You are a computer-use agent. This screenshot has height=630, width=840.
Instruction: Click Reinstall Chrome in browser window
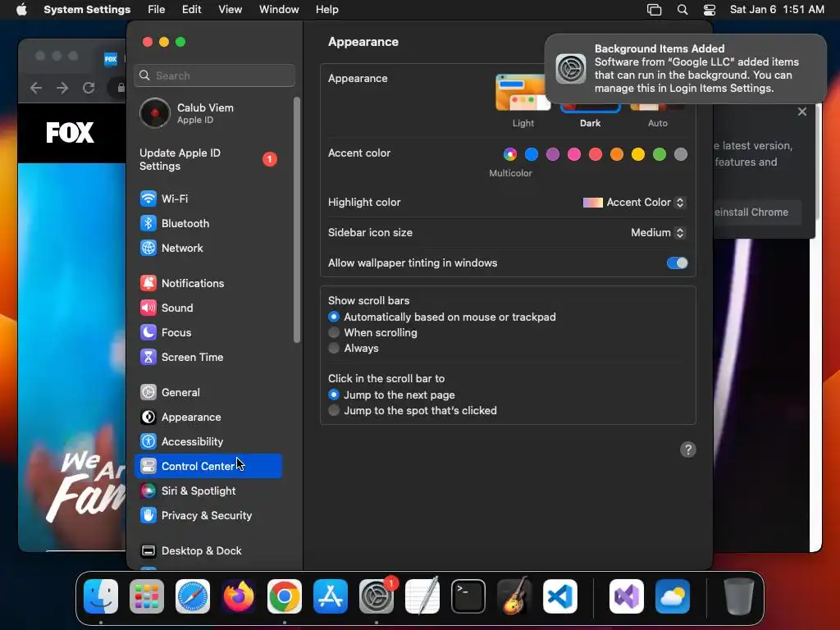[x=756, y=212]
